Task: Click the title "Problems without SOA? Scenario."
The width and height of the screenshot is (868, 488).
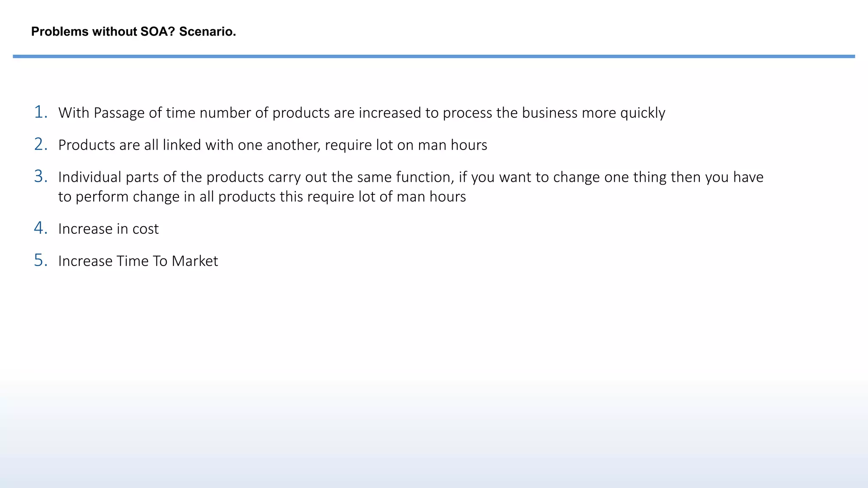Action: 134,32
